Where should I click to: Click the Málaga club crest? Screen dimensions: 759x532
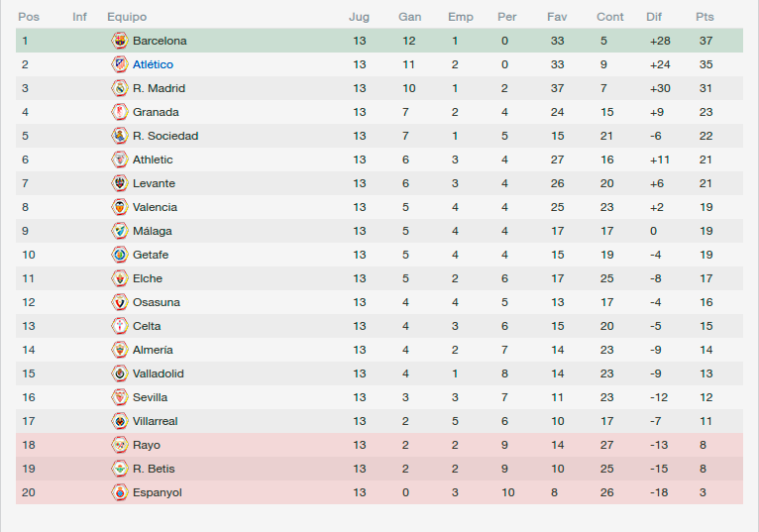120,231
